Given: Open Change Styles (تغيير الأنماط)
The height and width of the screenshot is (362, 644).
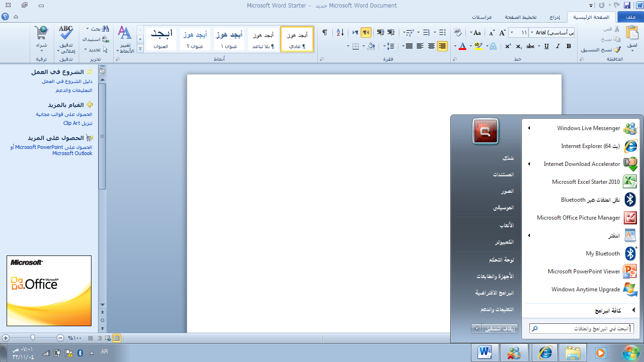Looking at the screenshot, I should tap(125, 39).
